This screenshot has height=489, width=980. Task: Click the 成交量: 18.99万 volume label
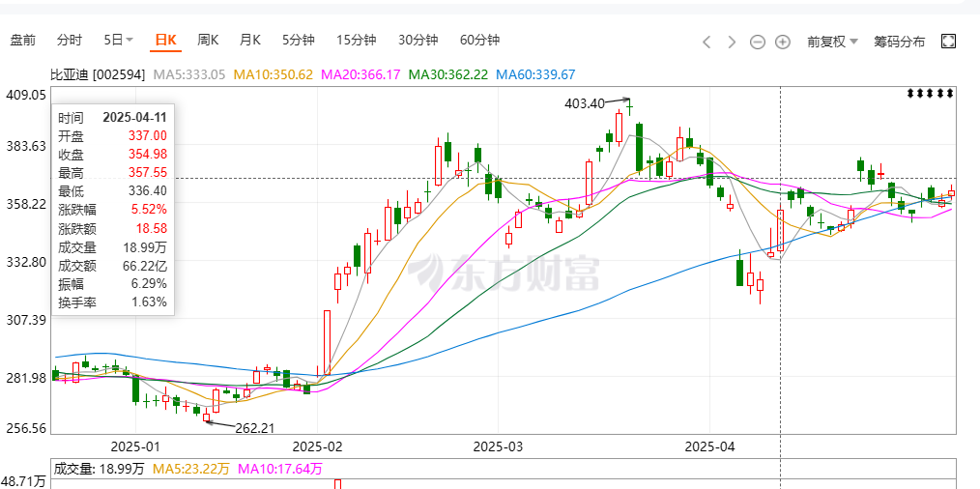[x=99, y=469]
